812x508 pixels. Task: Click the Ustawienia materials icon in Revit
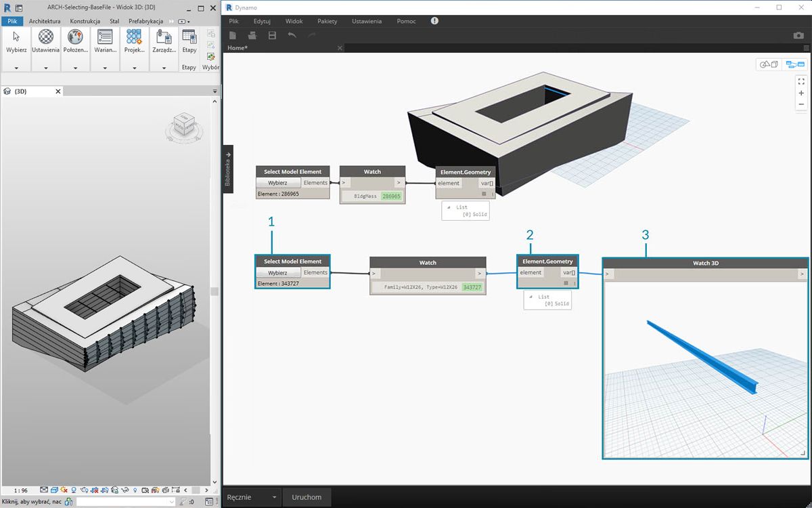46,37
